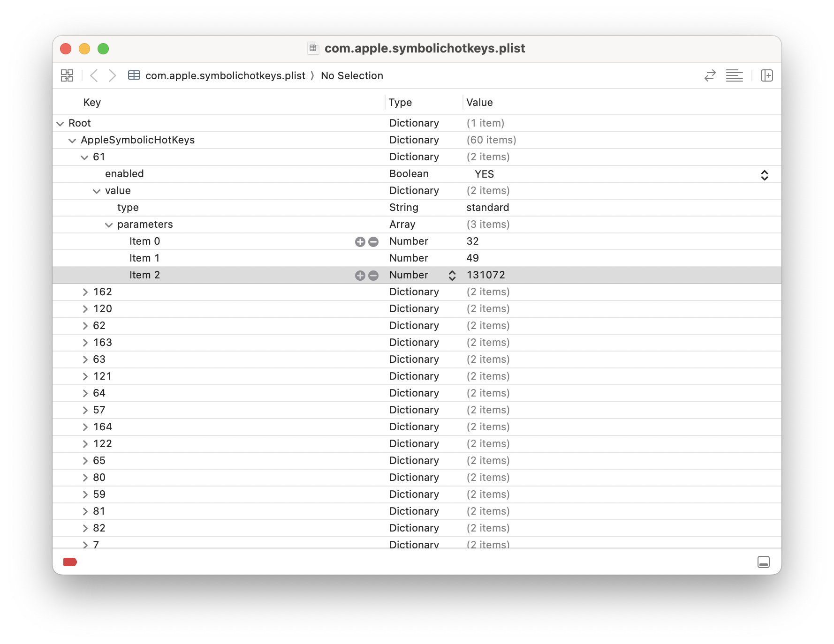Open the related items grid menu

click(67, 75)
